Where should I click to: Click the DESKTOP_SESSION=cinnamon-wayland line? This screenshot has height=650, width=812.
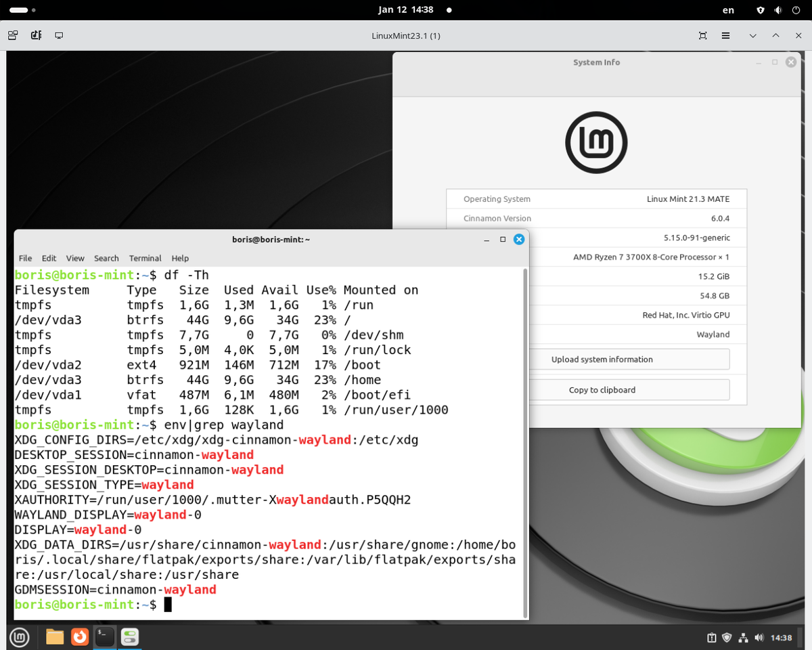(134, 455)
